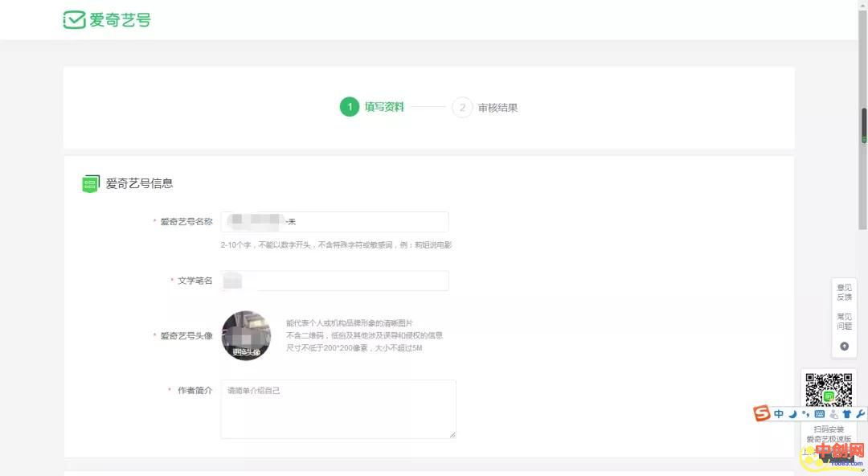Screen dimensions: 868x476
Task: Click the back-to-top arrow icon
Action: (x=844, y=347)
